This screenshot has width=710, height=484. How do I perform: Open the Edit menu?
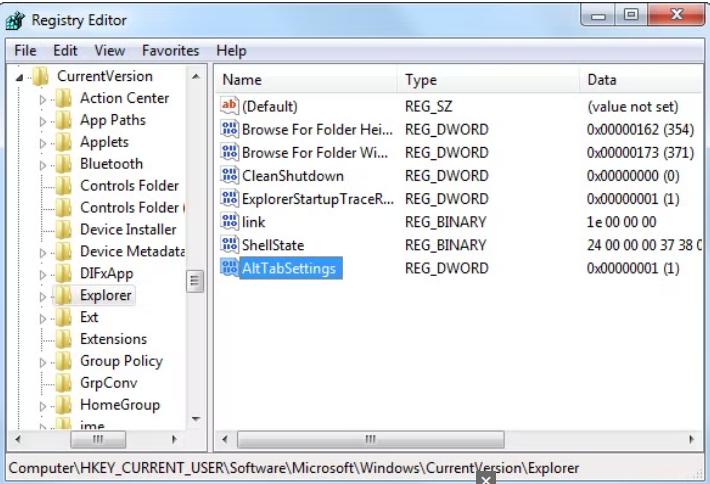(x=65, y=50)
